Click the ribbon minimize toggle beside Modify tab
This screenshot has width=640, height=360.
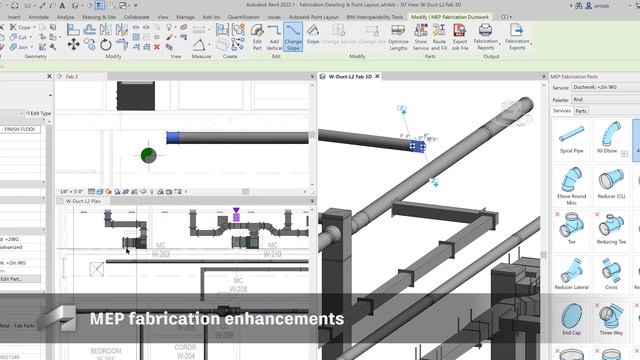point(506,17)
